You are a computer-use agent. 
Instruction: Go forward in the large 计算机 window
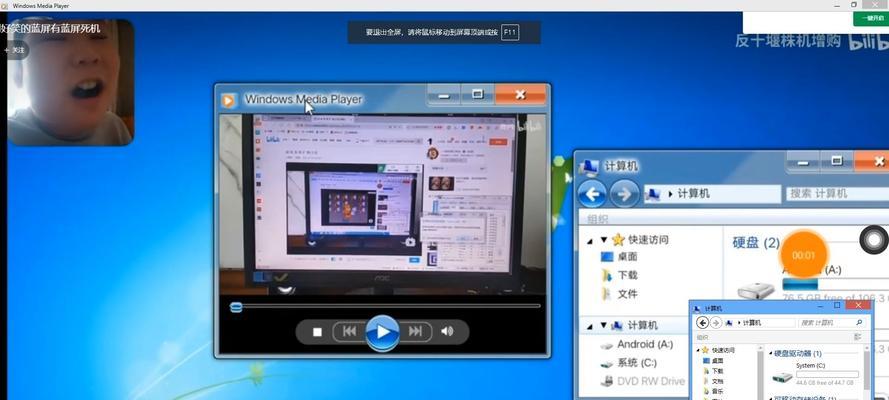pyautogui.click(x=625, y=194)
